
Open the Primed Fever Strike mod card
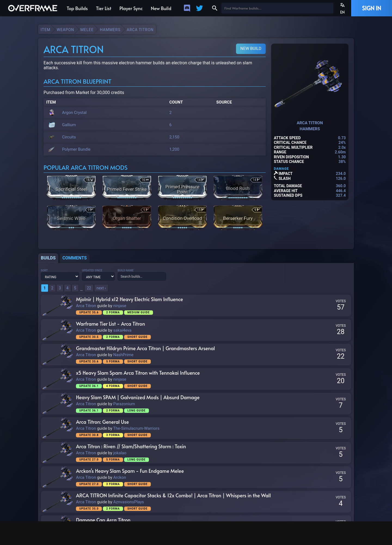point(127,187)
